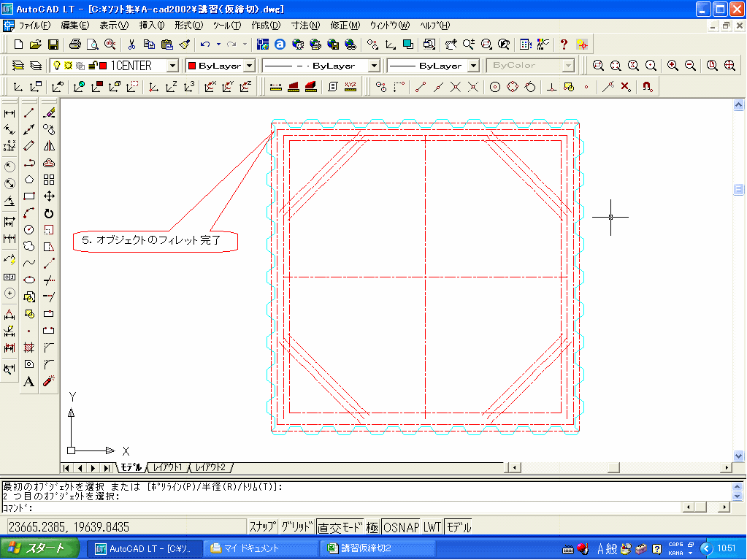
Task: Click the vertical scrollbar thumb of drawing area
Action: (x=738, y=190)
